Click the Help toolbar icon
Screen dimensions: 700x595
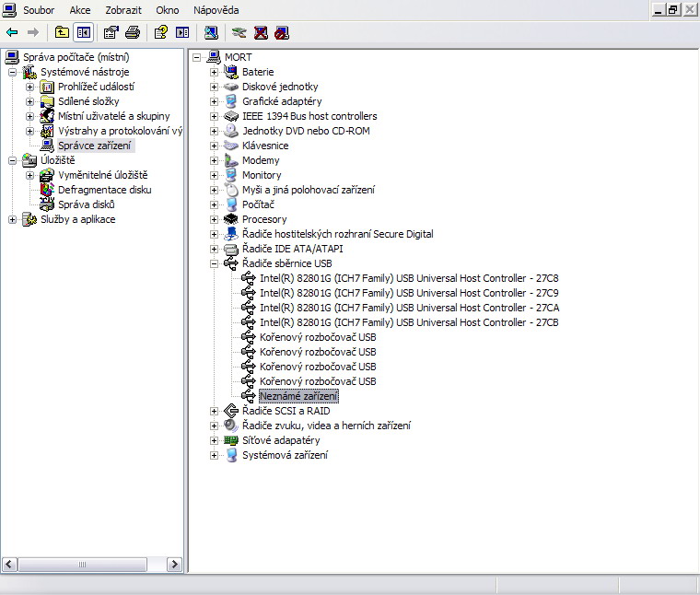[x=160, y=32]
